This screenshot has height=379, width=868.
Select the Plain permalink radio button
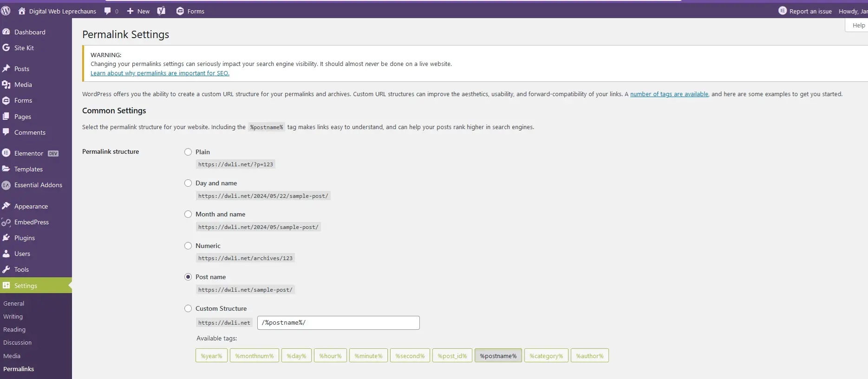tap(188, 152)
